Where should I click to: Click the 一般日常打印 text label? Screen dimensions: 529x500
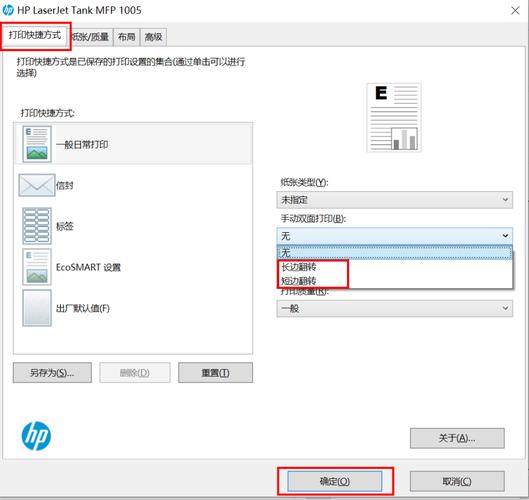pyautogui.click(x=82, y=145)
